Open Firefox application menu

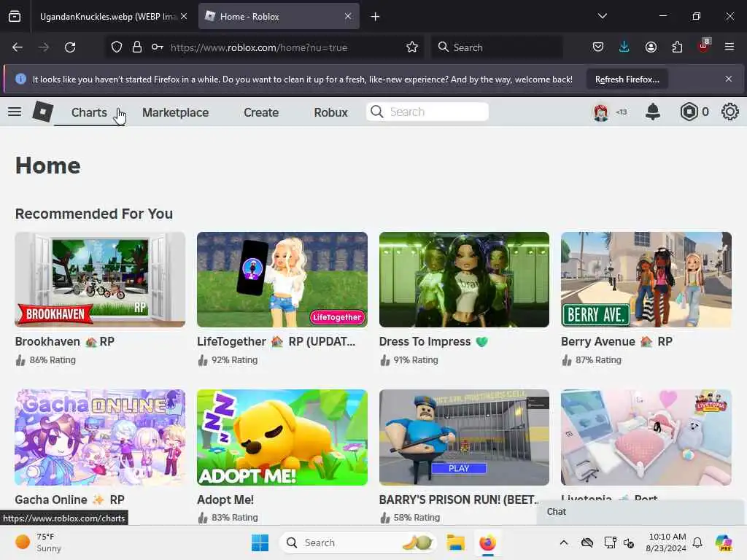[x=729, y=47]
